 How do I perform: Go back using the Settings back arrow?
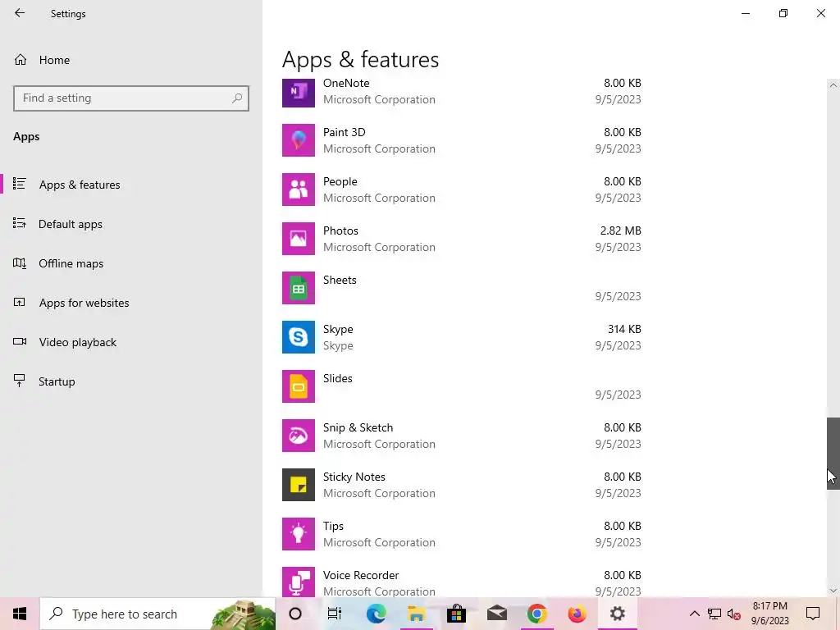point(20,13)
